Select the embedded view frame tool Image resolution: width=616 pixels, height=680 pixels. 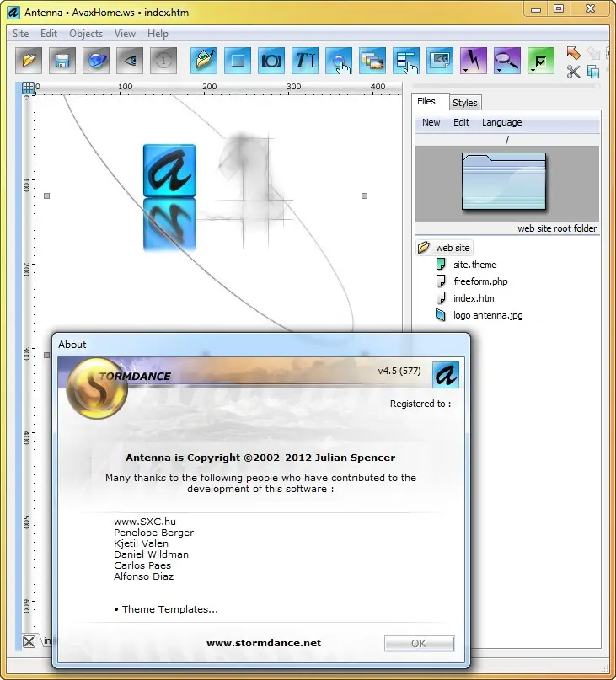pyautogui.click(x=440, y=61)
